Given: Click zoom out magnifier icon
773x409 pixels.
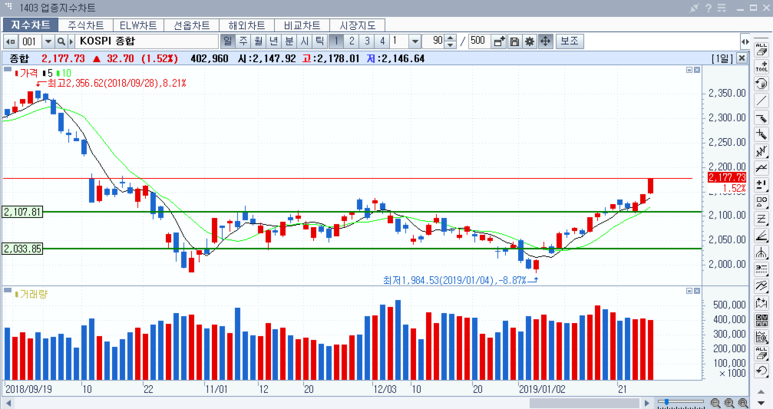Looking at the screenshot, I should click(715, 403).
